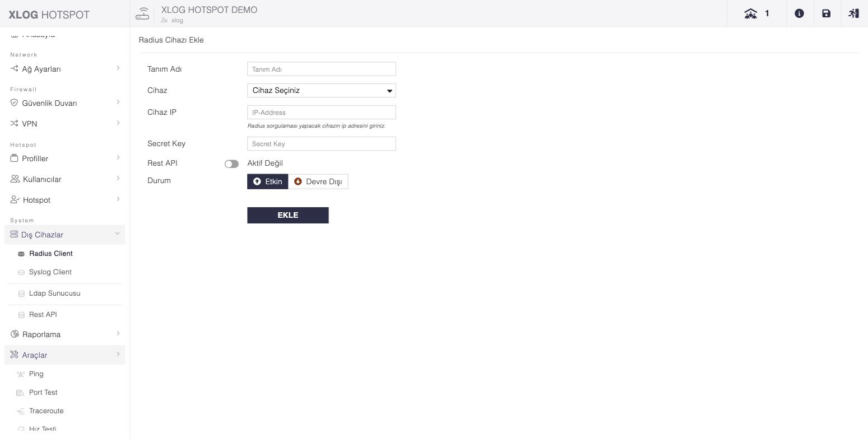
Task: Open the connected users icon in header
Action: pyautogui.click(x=750, y=13)
